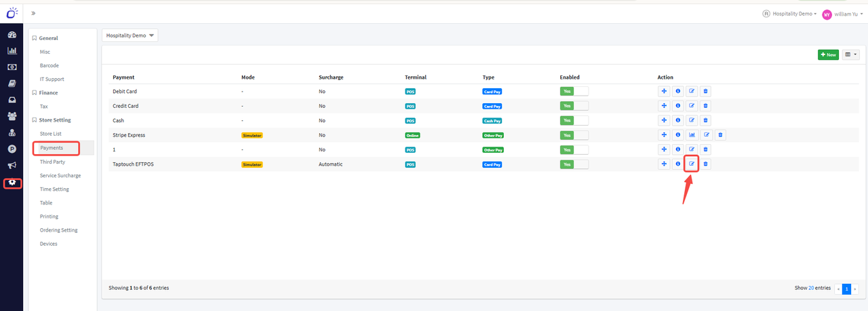868x311 pixels.
Task: Open the Hospitality Demo store dropdown
Action: (130, 35)
